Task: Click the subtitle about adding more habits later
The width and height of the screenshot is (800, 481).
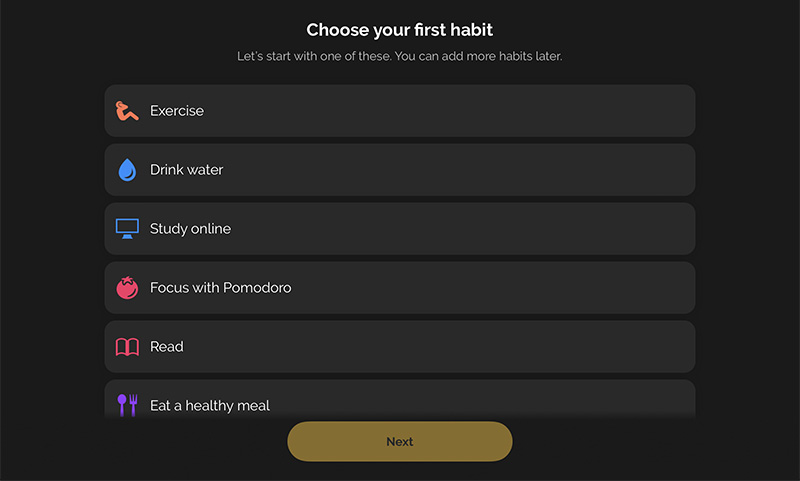Action: (399, 56)
